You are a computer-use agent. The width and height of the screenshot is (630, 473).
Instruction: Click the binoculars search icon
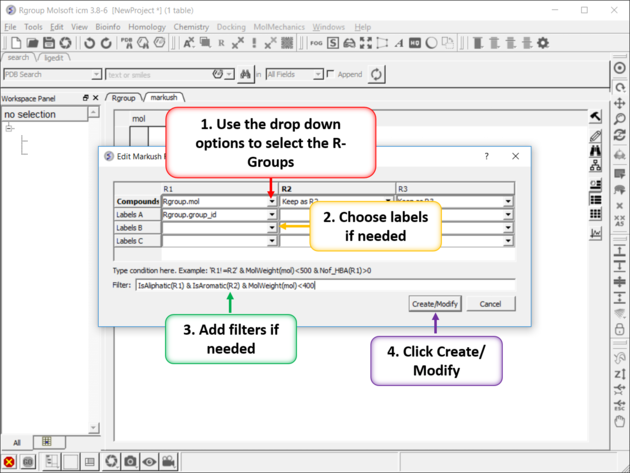point(246,74)
